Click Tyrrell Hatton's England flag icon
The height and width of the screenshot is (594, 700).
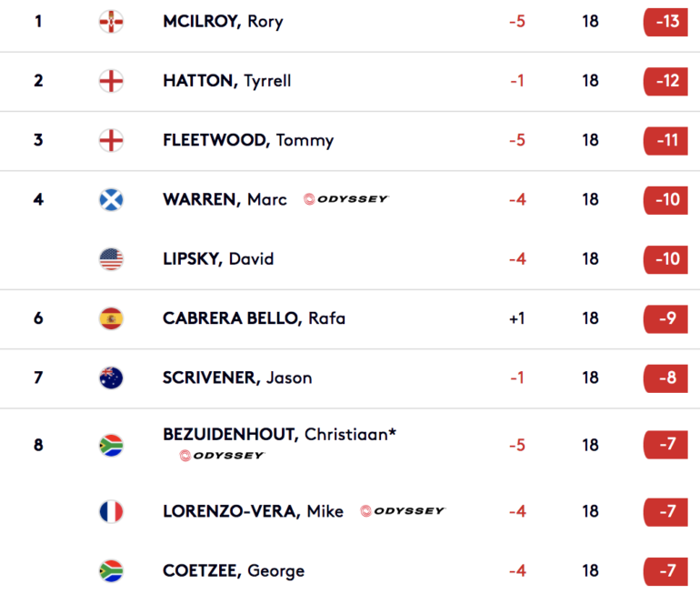point(111,81)
